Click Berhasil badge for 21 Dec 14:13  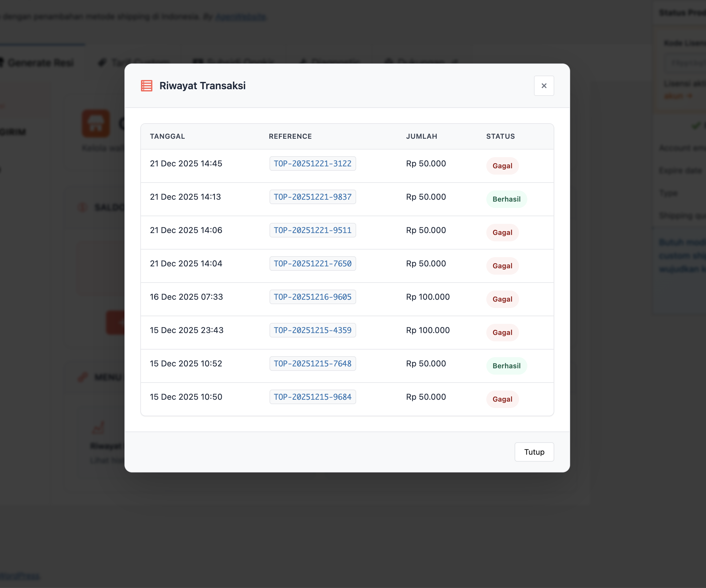point(506,199)
